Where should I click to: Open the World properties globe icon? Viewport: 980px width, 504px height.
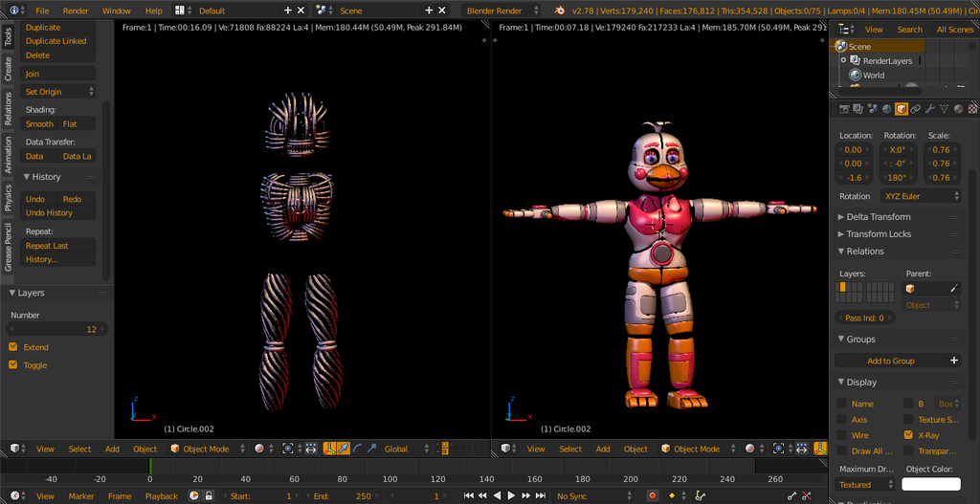pos(887,109)
